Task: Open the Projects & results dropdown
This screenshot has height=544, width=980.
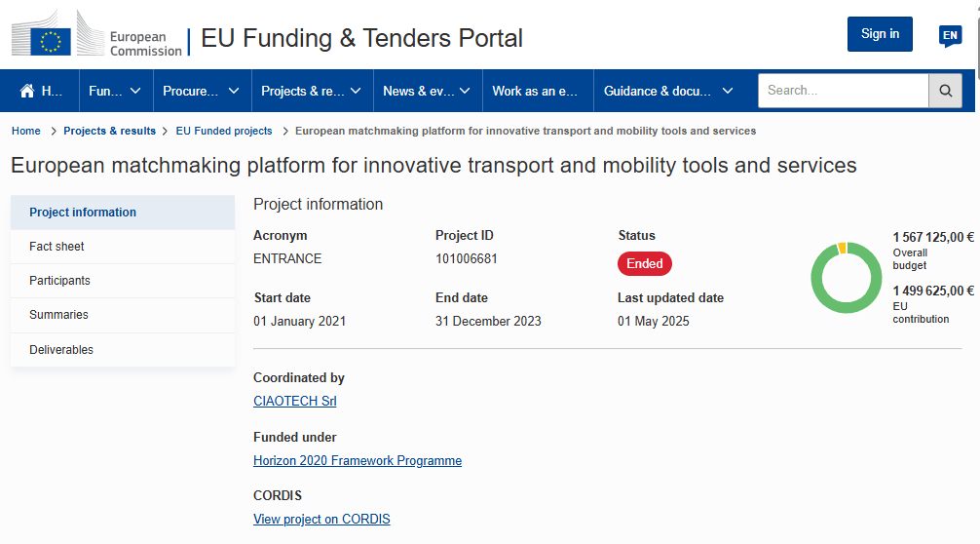Action: coord(311,91)
